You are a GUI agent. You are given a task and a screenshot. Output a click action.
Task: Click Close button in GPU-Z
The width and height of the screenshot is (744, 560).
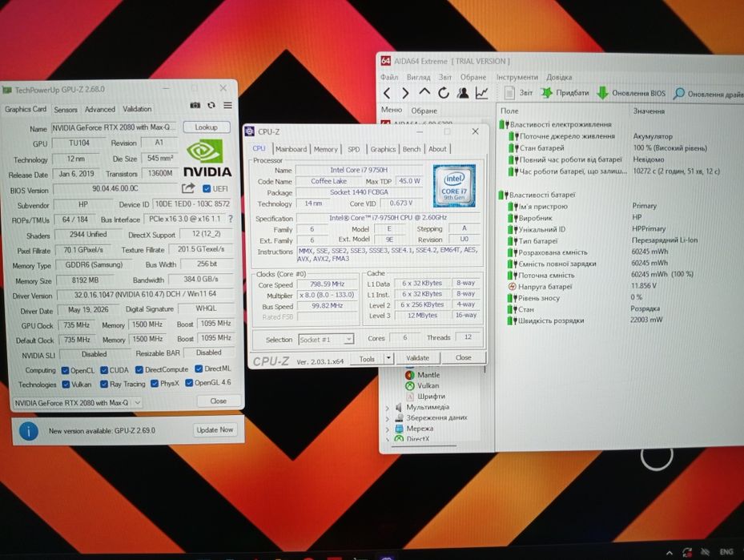tap(219, 401)
